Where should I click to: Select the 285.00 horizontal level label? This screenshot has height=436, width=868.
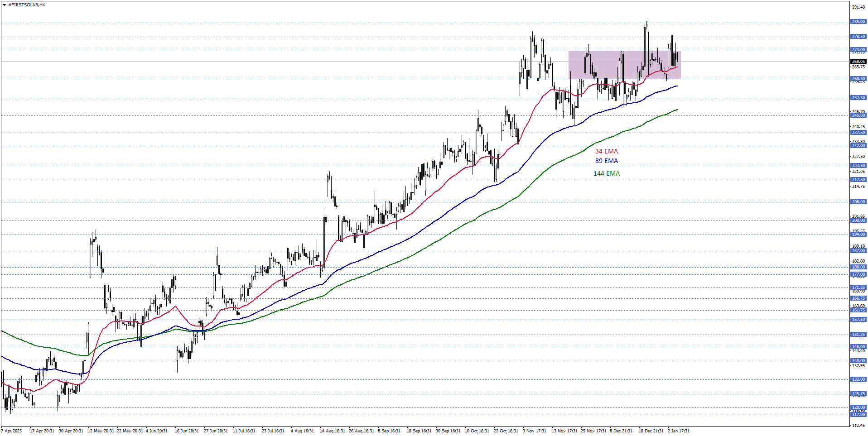(x=858, y=22)
